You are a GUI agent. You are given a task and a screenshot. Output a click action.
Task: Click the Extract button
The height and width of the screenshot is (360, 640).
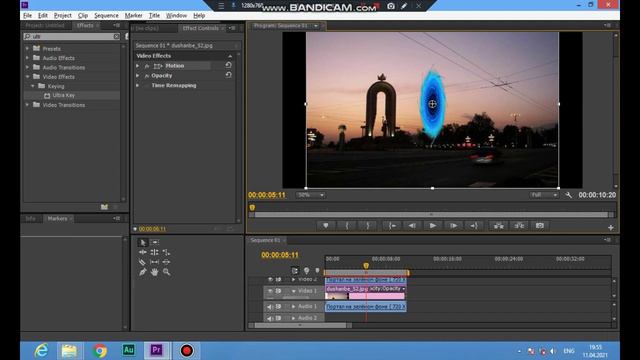519,226
